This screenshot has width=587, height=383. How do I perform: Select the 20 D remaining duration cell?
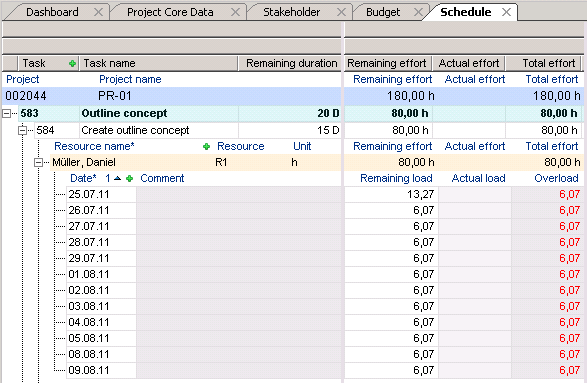(290, 113)
